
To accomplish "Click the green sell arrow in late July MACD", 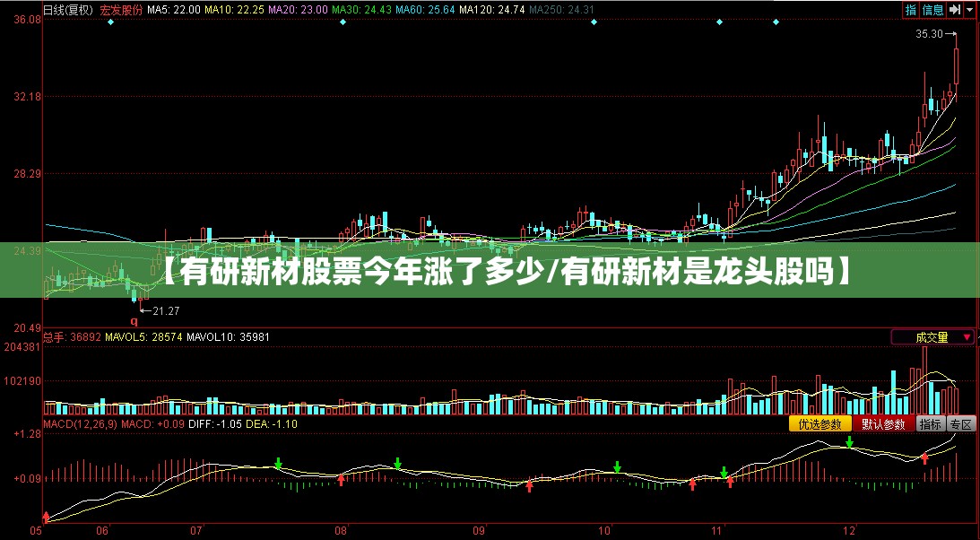I will tap(279, 464).
